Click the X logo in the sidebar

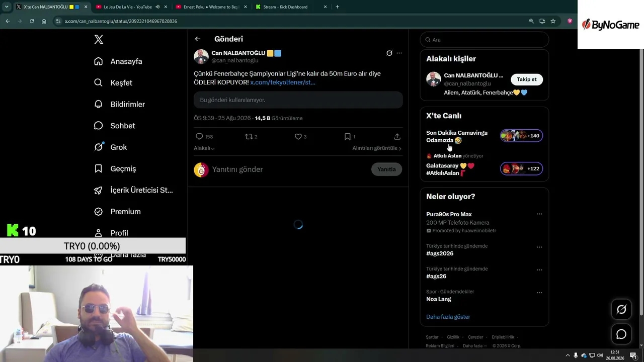(x=99, y=40)
